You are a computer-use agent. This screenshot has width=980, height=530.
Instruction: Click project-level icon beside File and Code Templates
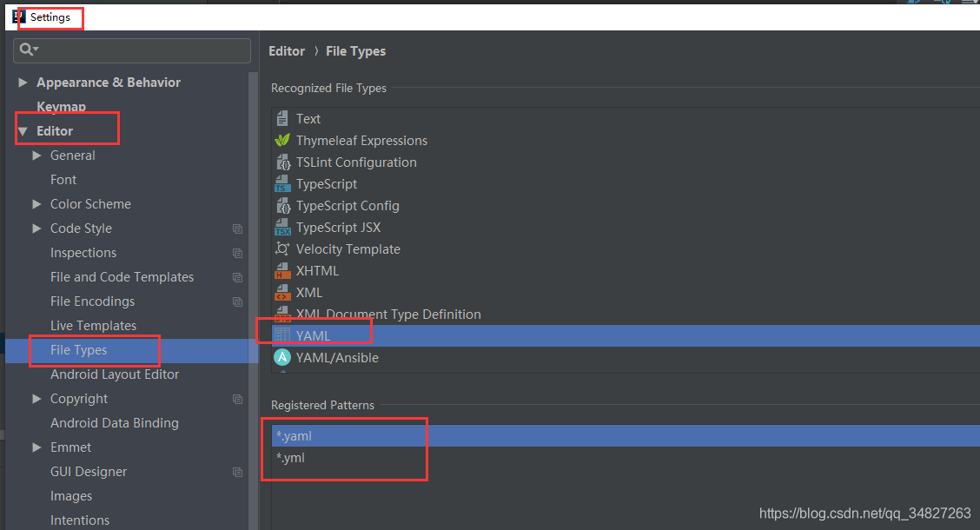click(x=237, y=277)
